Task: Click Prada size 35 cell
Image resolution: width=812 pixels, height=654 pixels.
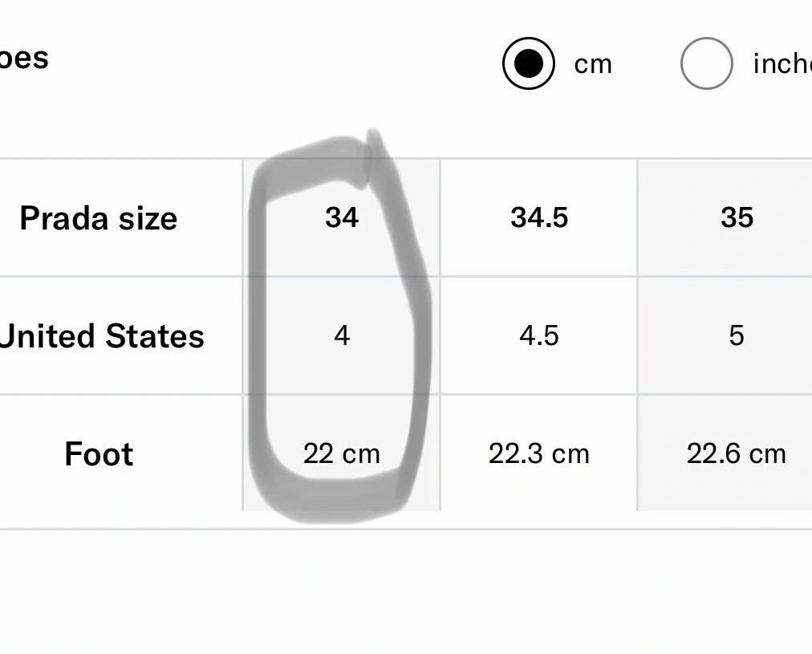Action: pos(725,217)
